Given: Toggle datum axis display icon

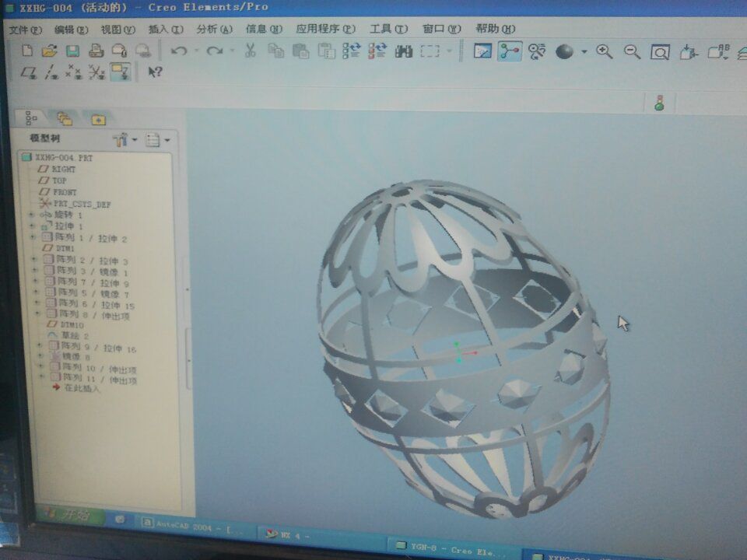Looking at the screenshot, I should coord(51,72).
